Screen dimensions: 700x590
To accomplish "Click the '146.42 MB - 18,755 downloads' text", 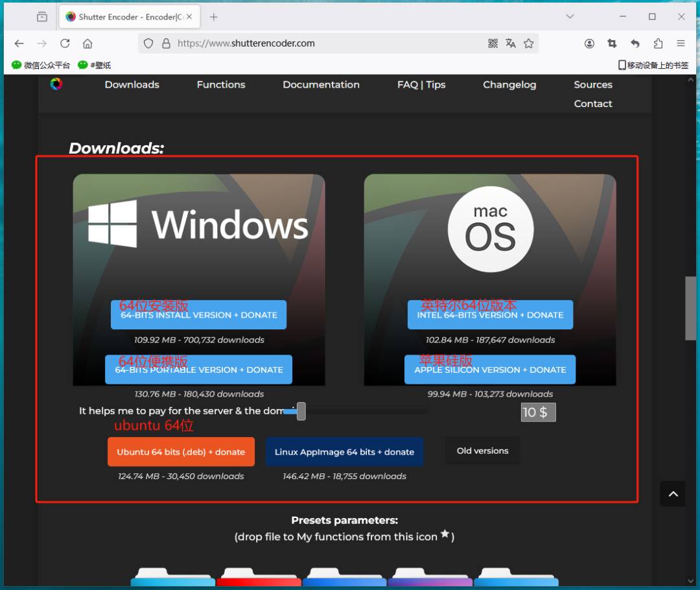I will [345, 476].
